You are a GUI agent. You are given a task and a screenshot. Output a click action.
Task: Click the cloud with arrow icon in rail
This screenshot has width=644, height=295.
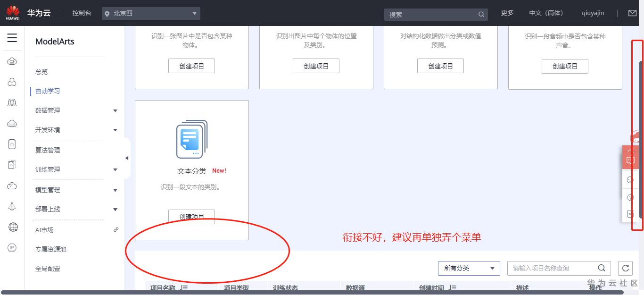click(12, 186)
